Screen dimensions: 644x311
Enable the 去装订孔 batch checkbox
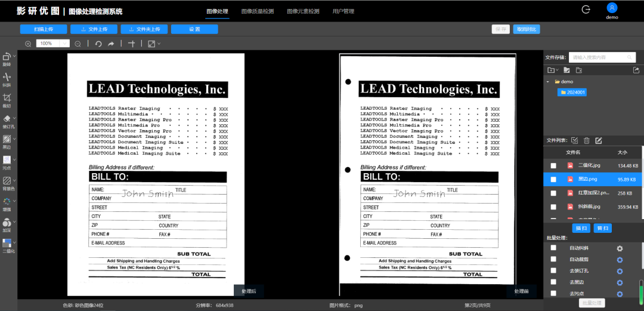[553, 270]
